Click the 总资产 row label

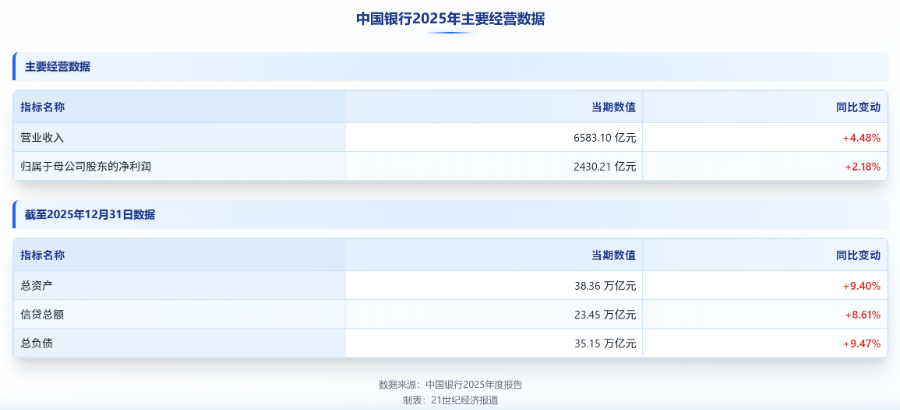(36, 285)
